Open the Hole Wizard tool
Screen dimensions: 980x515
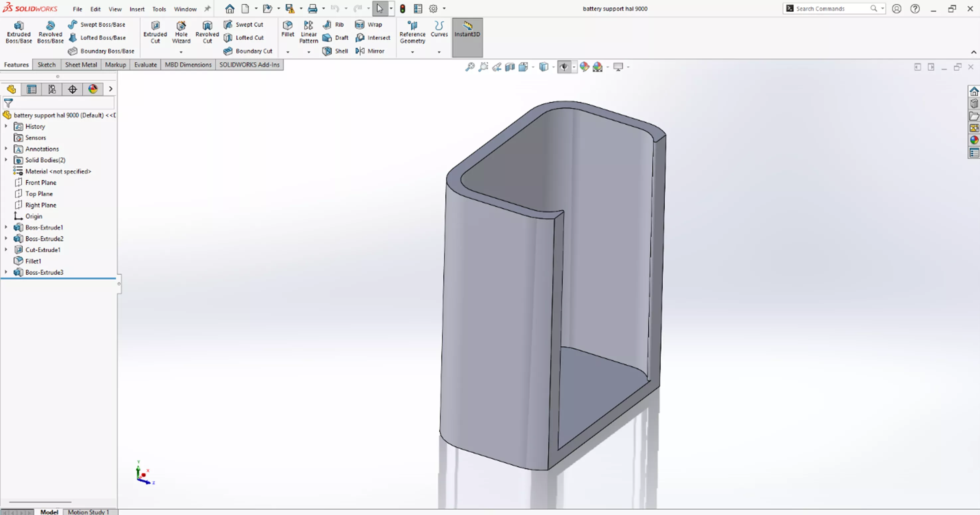pyautogui.click(x=181, y=32)
